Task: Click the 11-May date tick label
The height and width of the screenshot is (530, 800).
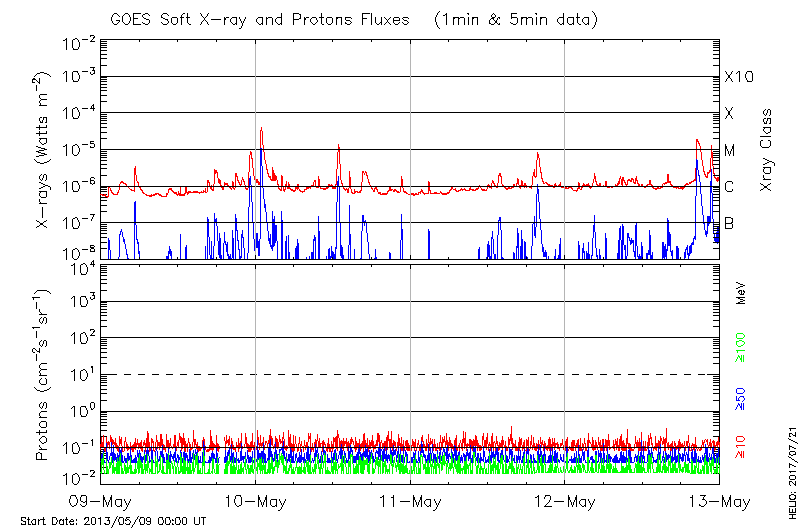Action: tap(410, 500)
